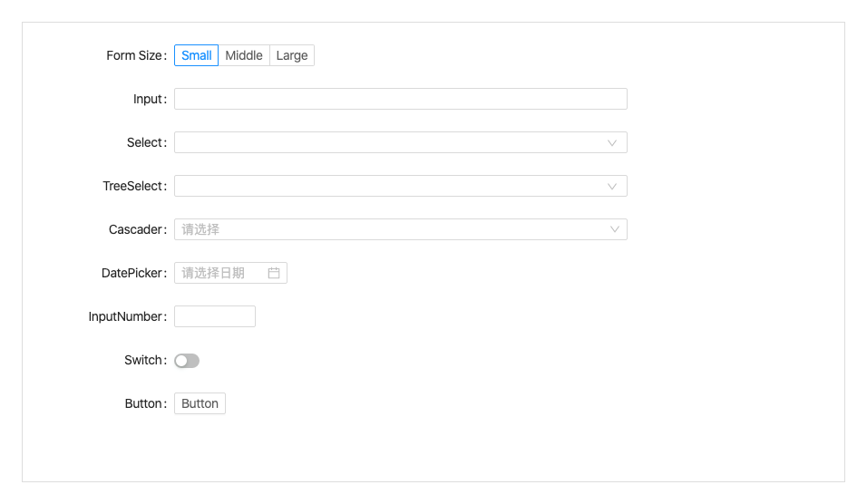Click the "InputNumber" label text
867x504 pixels.
126,316
